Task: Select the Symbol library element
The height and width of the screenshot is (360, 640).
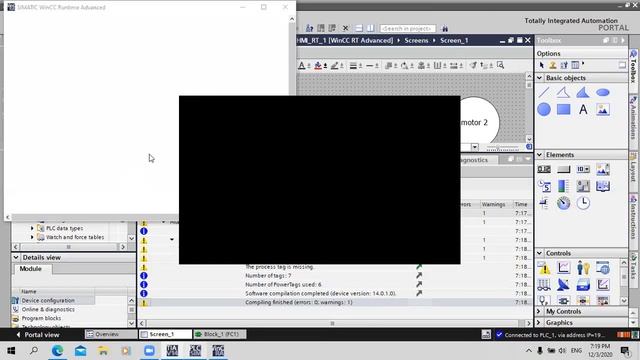Action: [583, 186]
